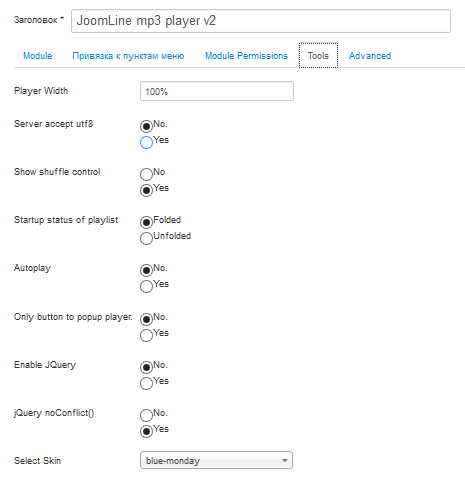Open the Select Skin dropdown
Viewport: 465px width, 479px height.
(x=216, y=460)
